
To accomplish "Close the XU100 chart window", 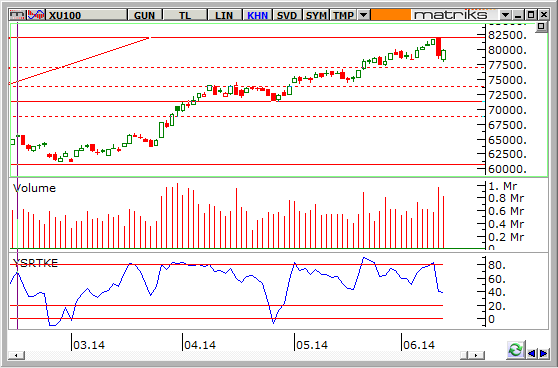I will 543,15.
